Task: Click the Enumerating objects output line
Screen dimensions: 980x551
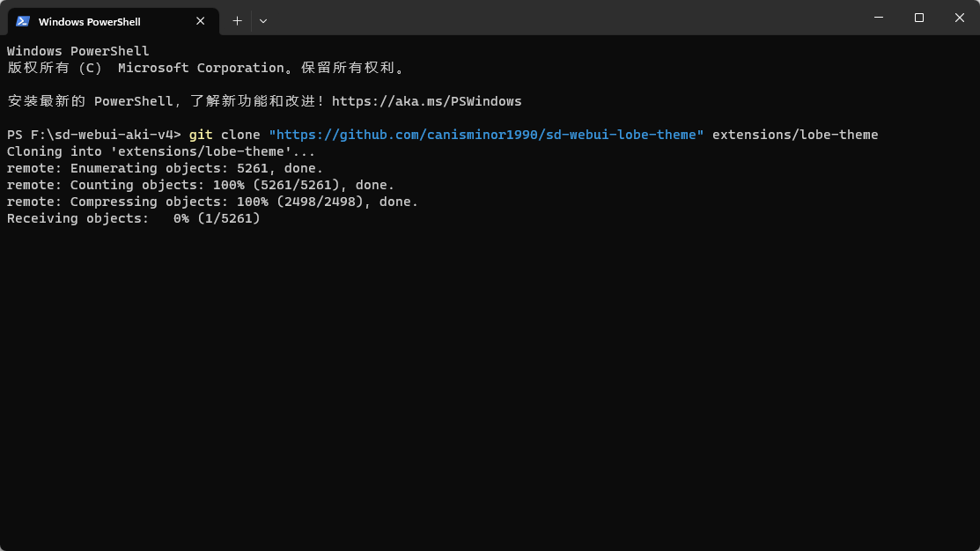Action: coord(165,168)
